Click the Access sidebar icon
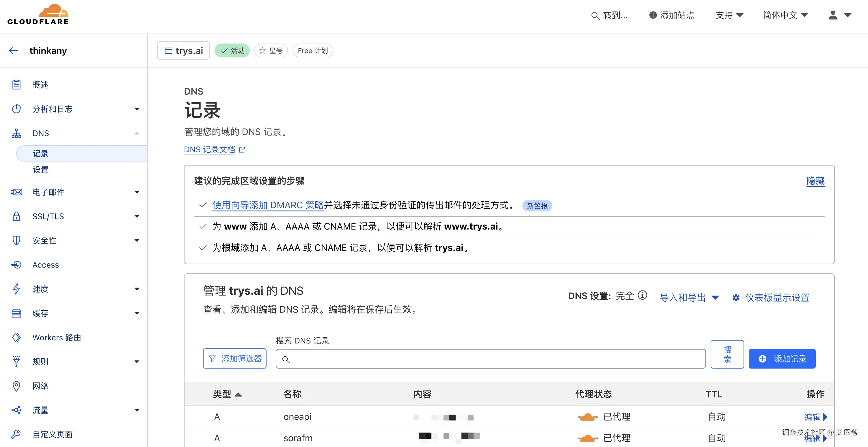868x447 pixels. tap(16, 265)
